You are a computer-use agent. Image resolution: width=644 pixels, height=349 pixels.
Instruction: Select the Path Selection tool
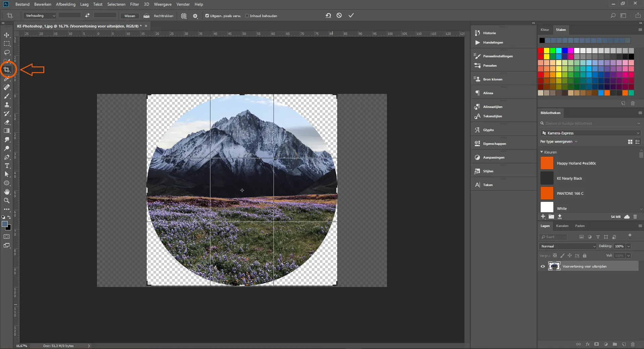(7, 174)
